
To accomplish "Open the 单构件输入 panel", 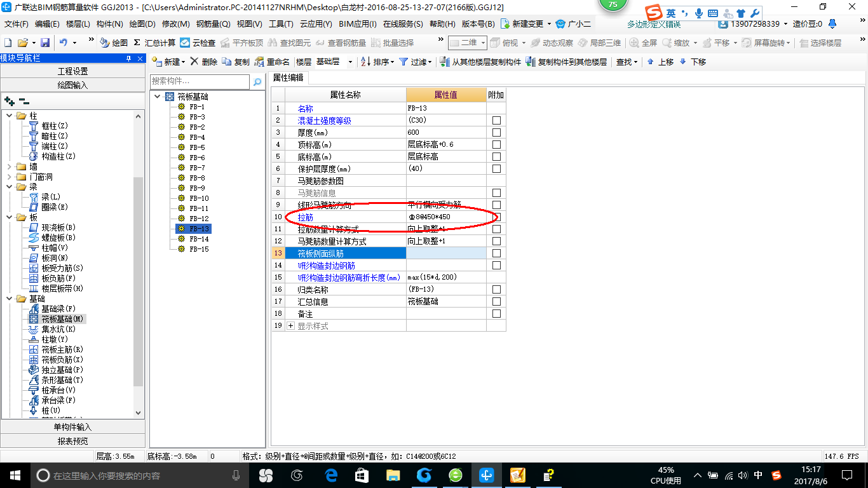I will tap(72, 428).
